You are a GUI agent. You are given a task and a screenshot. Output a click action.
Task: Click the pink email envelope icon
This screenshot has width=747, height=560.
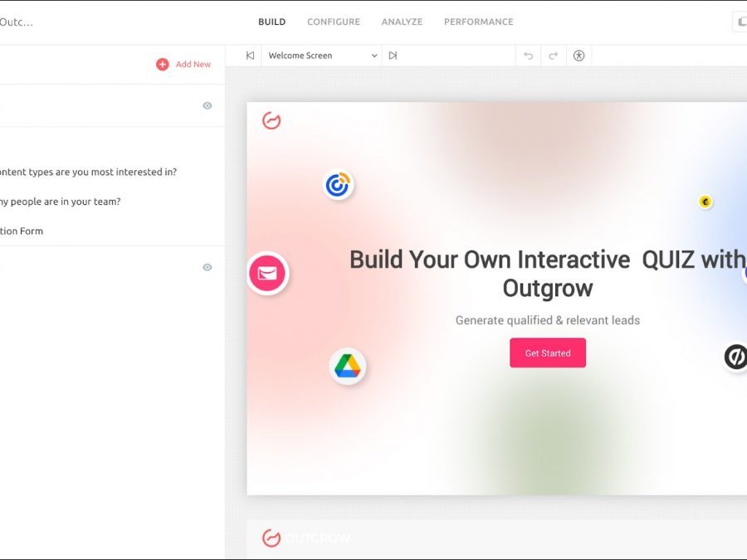[267, 274]
